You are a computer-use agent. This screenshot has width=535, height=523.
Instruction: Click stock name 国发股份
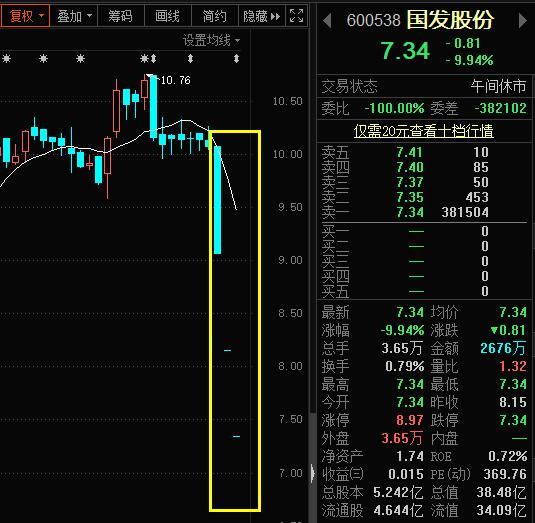coord(450,20)
